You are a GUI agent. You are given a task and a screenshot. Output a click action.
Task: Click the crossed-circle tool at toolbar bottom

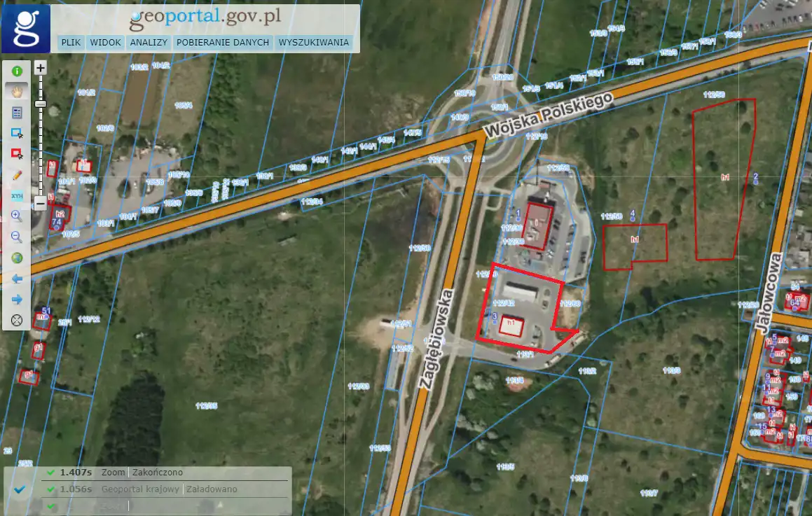tap(17, 321)
